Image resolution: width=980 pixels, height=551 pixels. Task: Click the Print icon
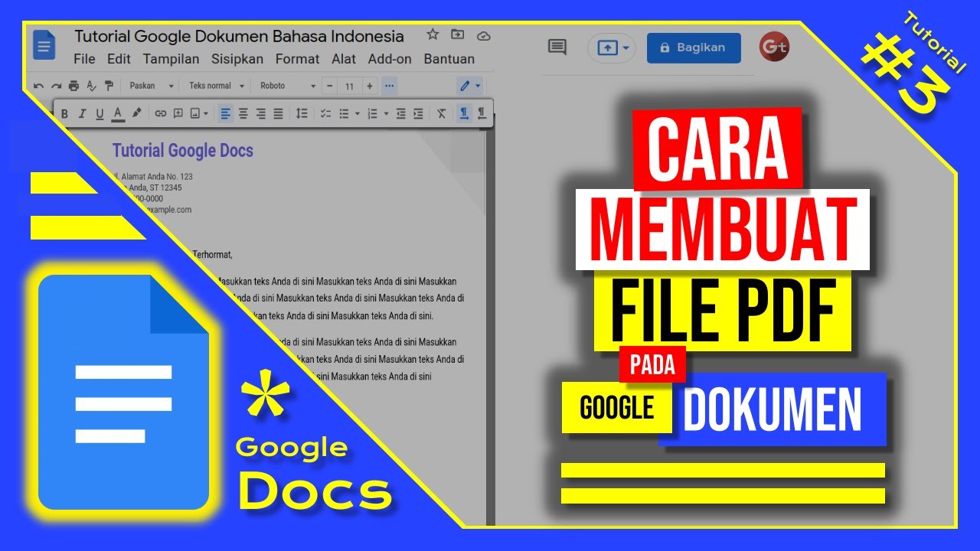tap(73, 86)
